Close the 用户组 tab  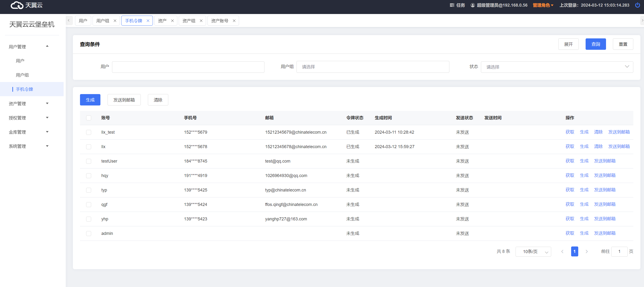tap(115, 21)
